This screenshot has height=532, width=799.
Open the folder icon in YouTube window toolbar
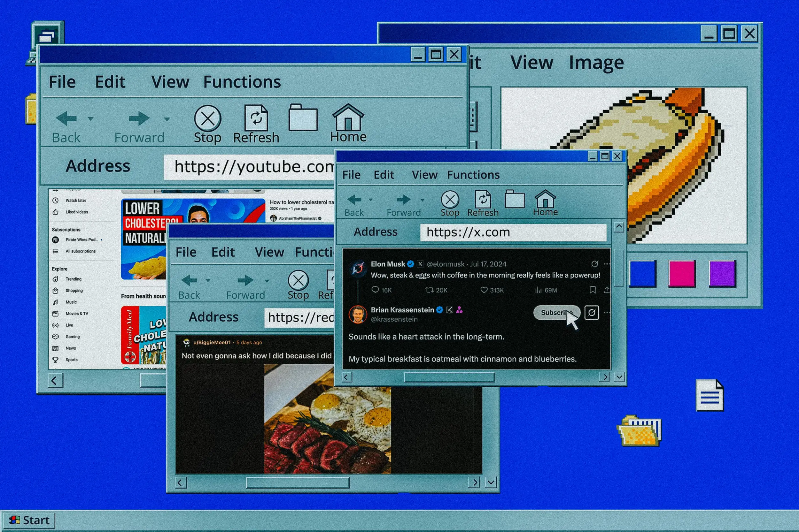click(x=303, y=118)
